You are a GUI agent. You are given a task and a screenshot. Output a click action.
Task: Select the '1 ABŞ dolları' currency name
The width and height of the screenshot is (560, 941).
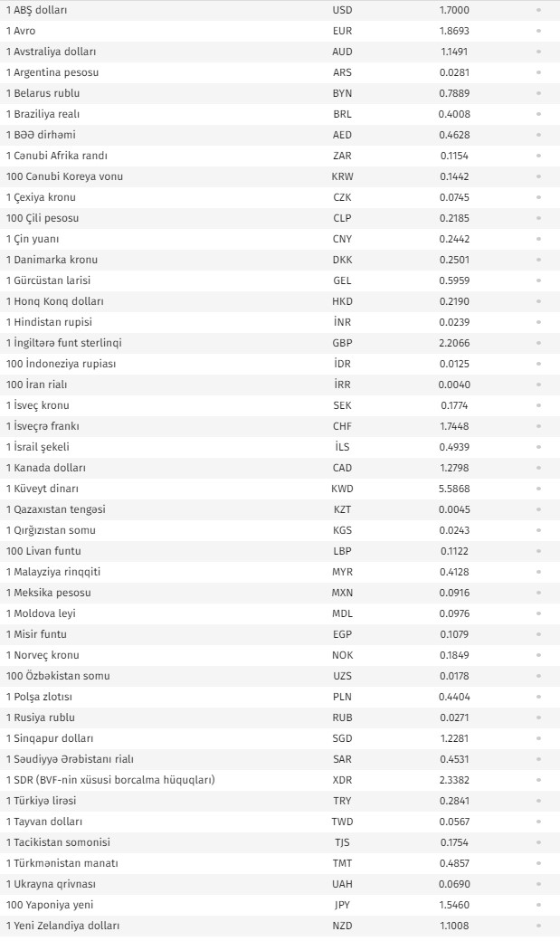point(36,10)
